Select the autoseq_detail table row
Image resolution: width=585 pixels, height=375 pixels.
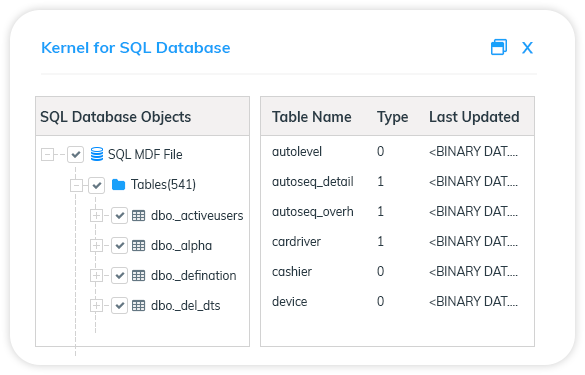(x=397, y=182)
